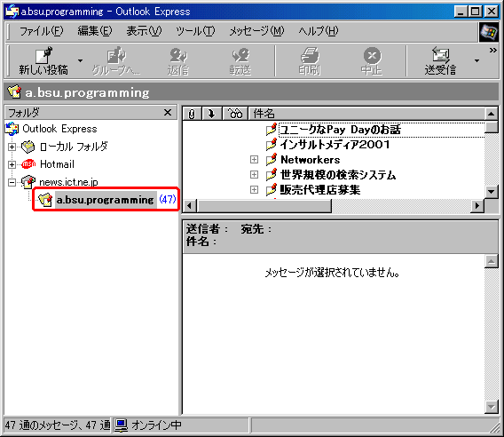The width and height of the screenshot is (504, 437).
Task: Click the 返信 reply toolbar icon
Action: click(177, 60)
